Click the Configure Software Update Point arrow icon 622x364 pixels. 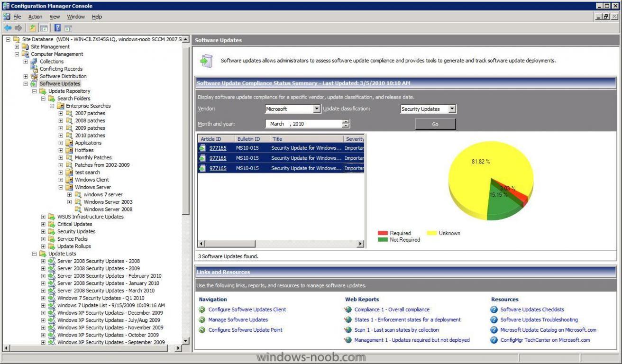[202, 330]
